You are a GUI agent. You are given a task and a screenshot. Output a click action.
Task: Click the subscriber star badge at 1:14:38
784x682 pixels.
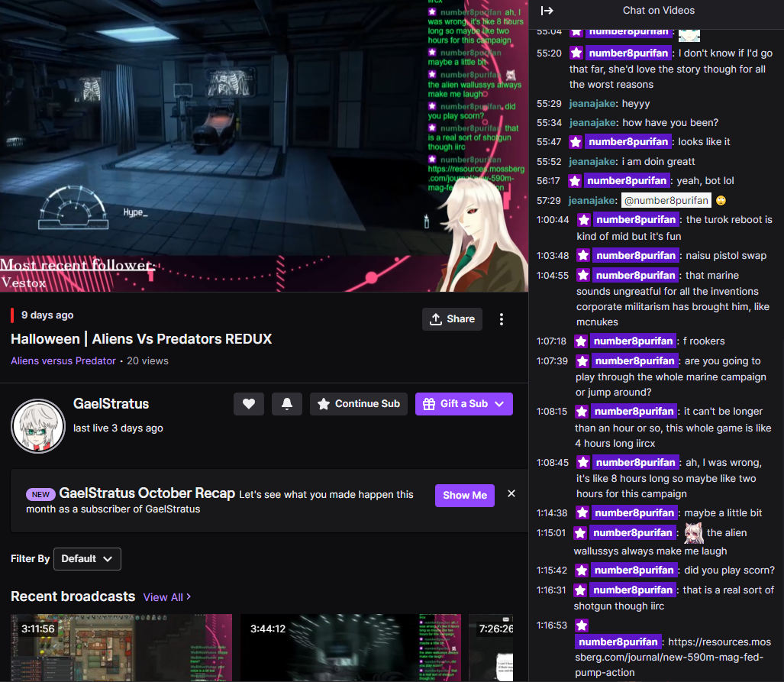[582, 513]
